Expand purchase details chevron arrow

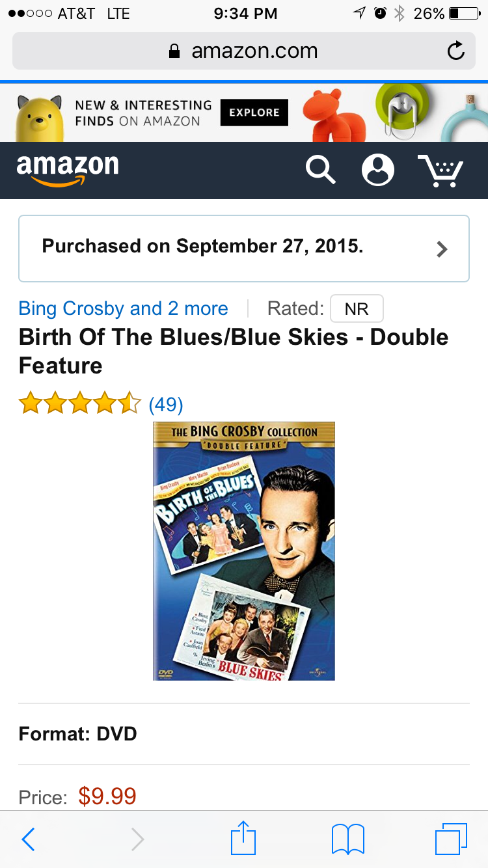pyautogui.click(x=442, y=249)
